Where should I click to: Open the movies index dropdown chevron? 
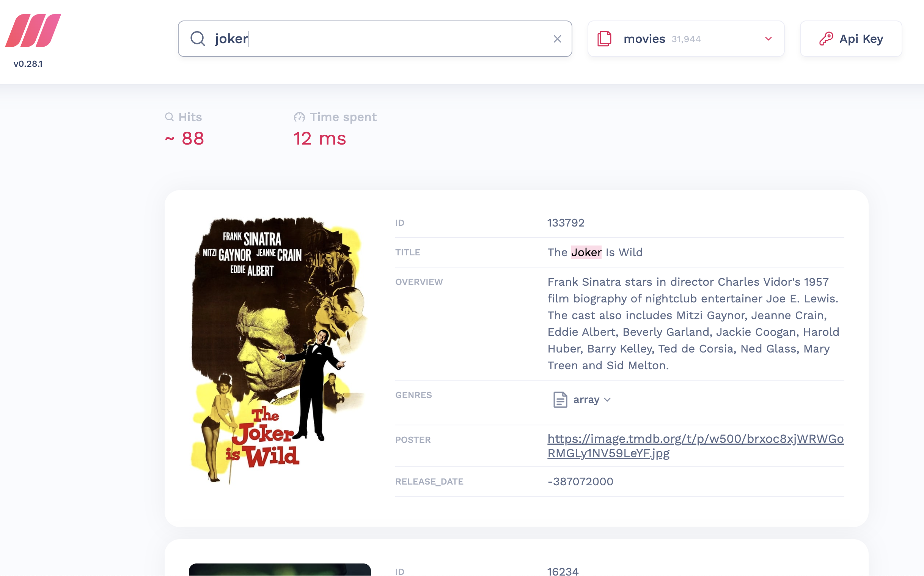[768, 38]
